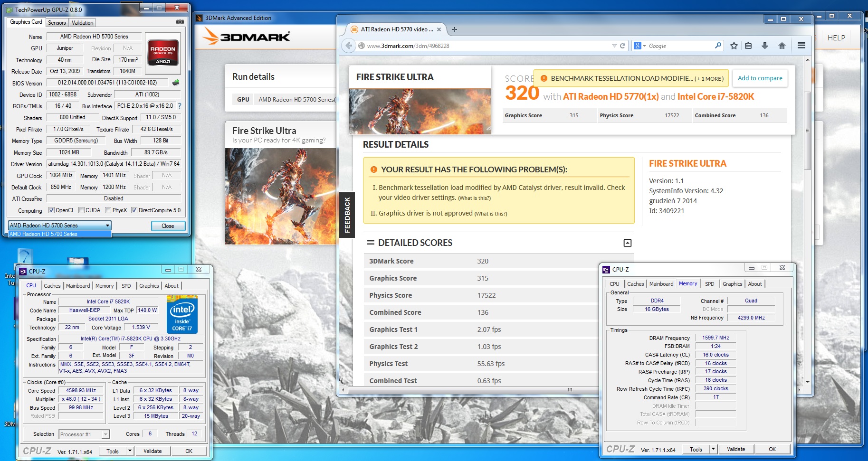Click the benchmark tessellation warning banner
This screenshot has height=461, width=868.
(x=631, y=78)
